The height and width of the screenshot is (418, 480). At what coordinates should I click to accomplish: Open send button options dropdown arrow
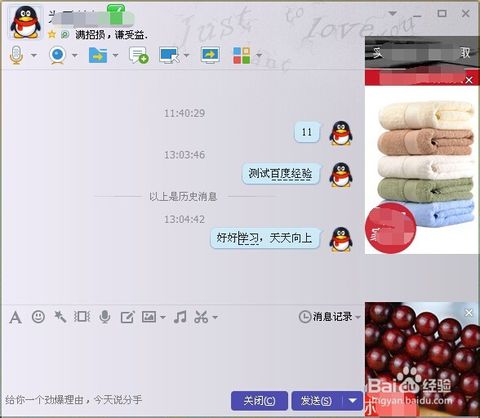click(353, 401)
